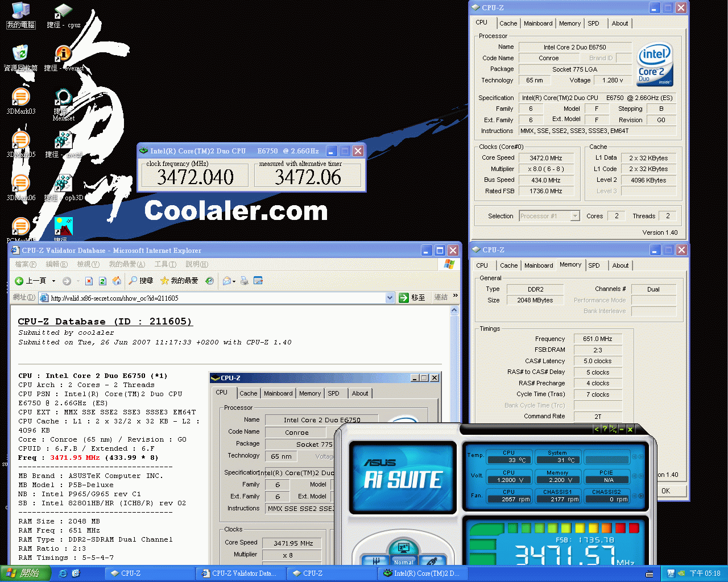Click the DDR2 memory type value
The height and width of the screenshot is (582, 728).
point(535,289)
